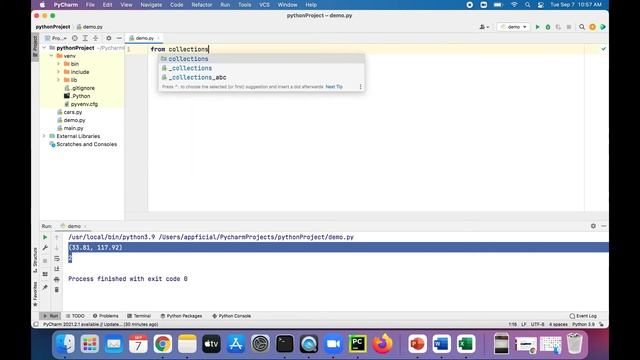Open Run panel settings gear

coord(593,226)
